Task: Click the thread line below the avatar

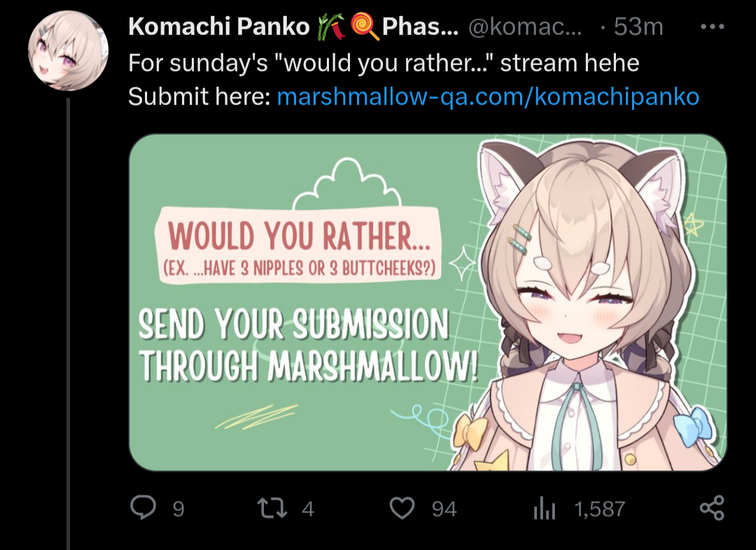Action: tap(68, 323)
